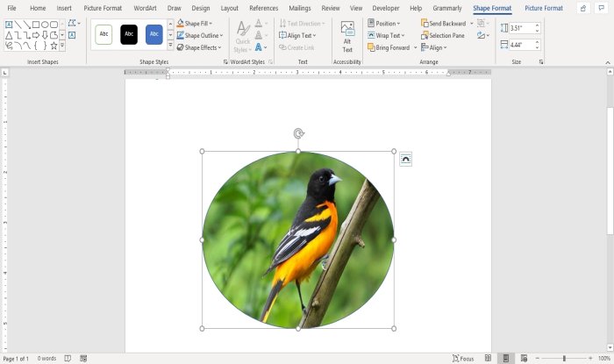Open the Alt Text pane
This screenshot has width=614, height=364.
click(347, 37)
